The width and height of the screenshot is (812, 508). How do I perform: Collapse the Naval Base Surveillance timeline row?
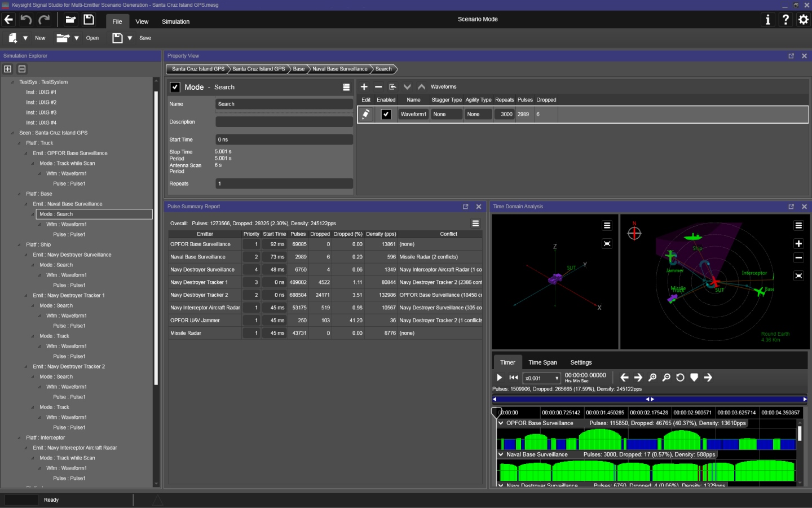pyautogui.click(x=501, y=454)
